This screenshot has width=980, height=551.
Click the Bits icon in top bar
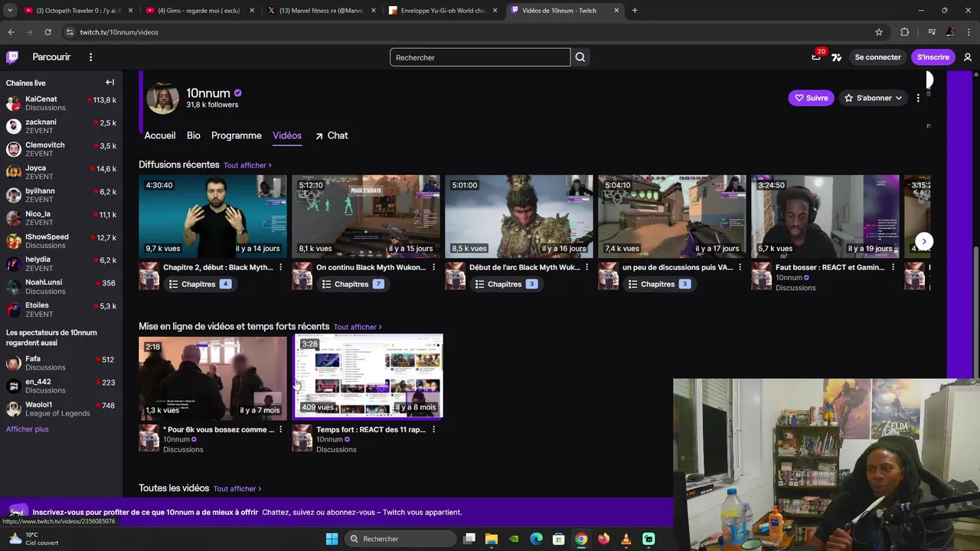[837, 57]
